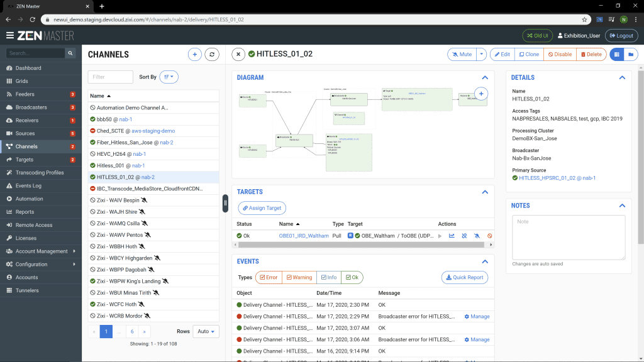
Task: Click the panel splitter handle
Action: point(226,204)
